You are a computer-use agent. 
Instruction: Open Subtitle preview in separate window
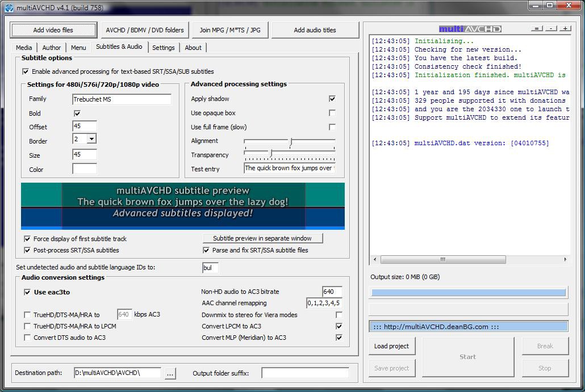pos(262,238)
